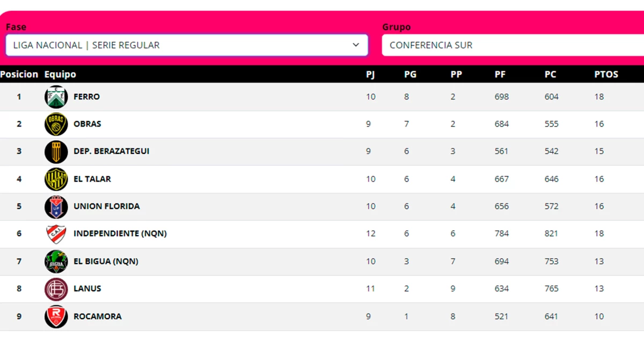Open the Fase dropdown chevron
Viewport: 644px width, 362px height.
(x=356, y=45)
